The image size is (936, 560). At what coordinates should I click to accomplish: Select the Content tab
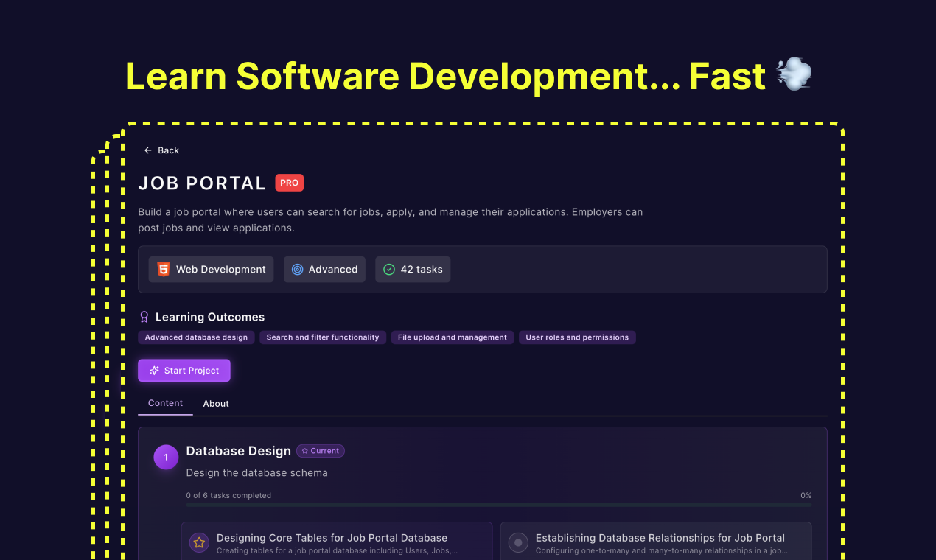pos(165,403)
